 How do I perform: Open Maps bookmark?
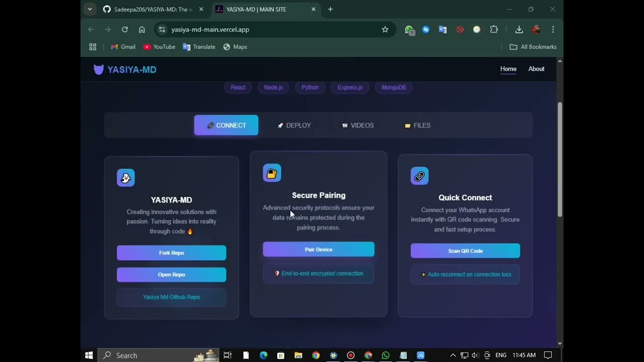[x=235, y=47]
